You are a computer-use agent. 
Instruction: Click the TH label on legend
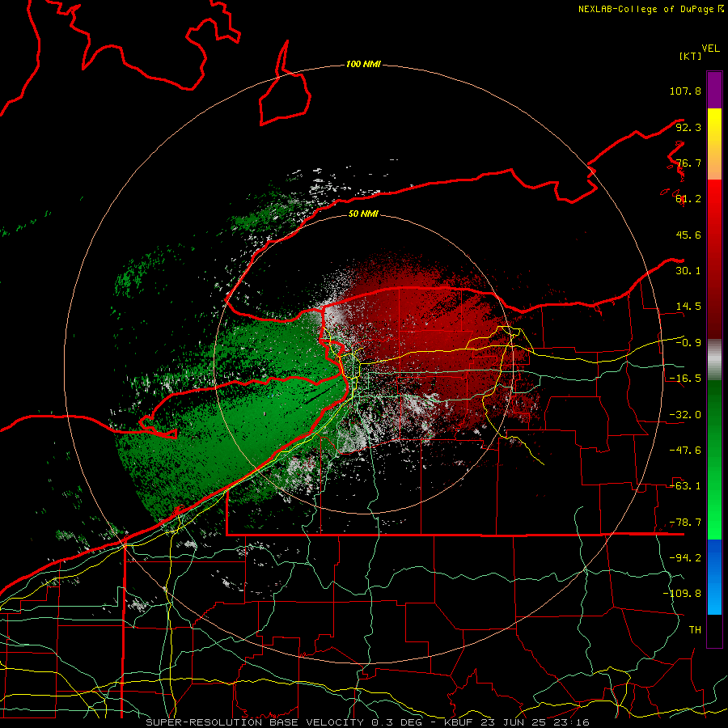[695, 630]
